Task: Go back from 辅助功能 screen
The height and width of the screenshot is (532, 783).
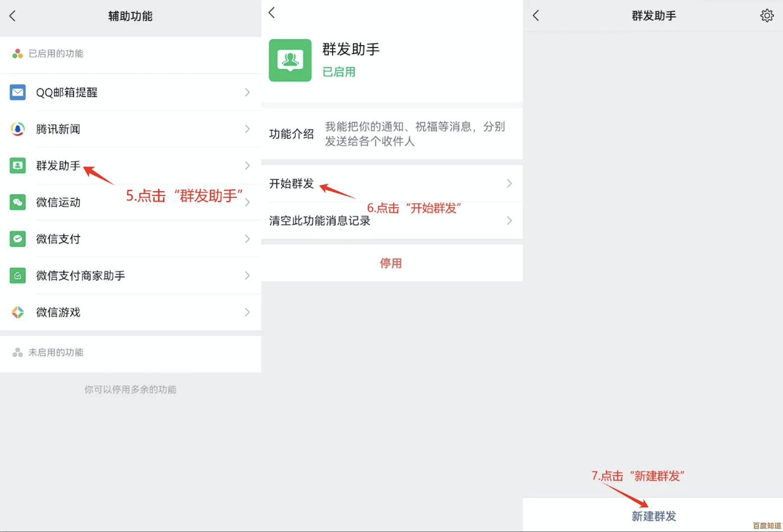Action: point(13,16)
